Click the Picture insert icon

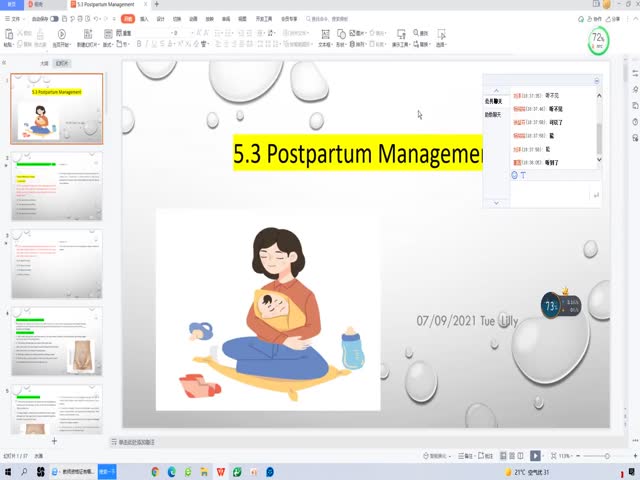353,33
